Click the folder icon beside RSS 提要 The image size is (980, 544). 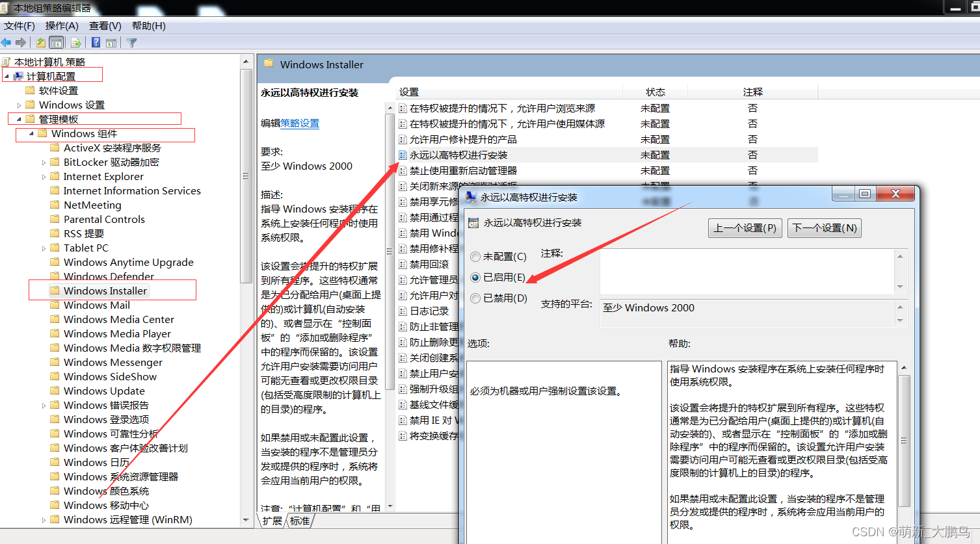[55, 233]
